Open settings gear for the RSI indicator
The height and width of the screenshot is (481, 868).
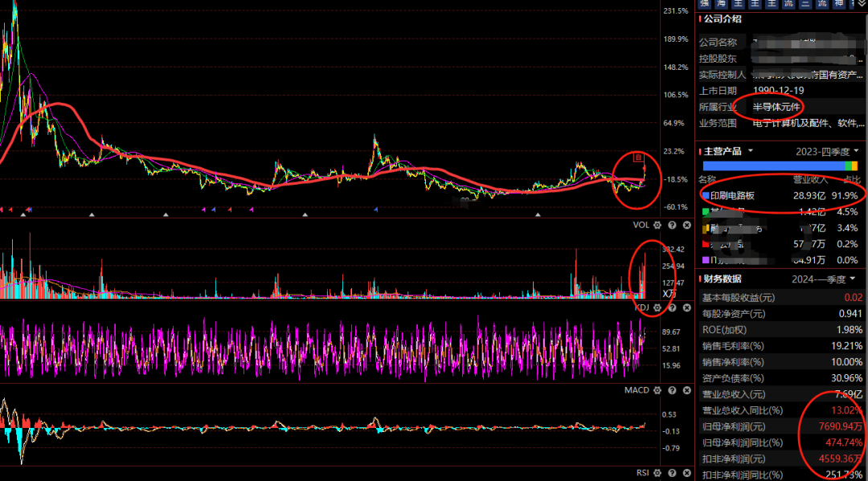pyautogui.click(x=657, y=473)
